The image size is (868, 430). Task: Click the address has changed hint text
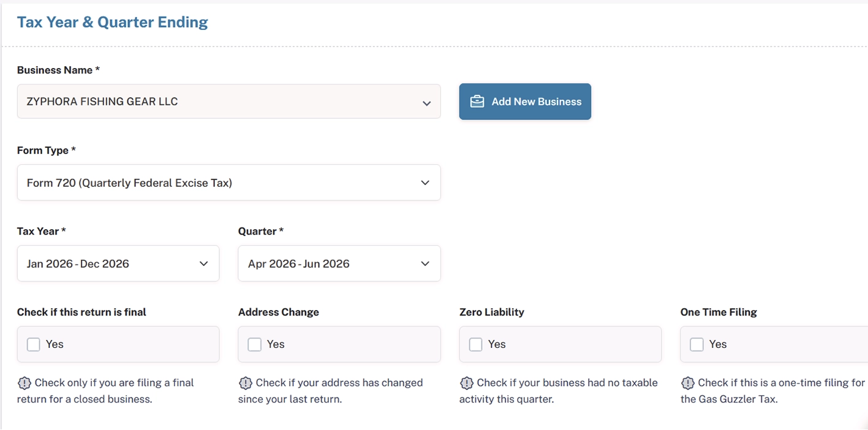pos(331,391)
